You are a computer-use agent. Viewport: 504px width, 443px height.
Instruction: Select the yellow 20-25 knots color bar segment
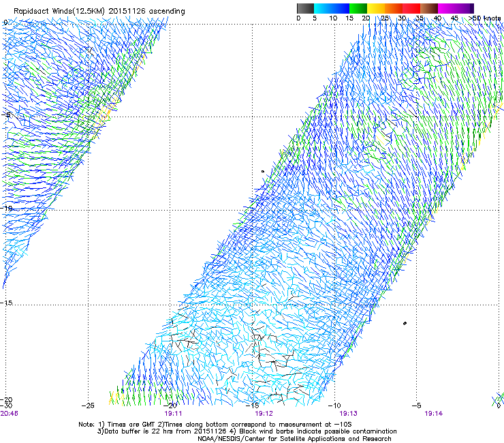click(x=376, y=8)
